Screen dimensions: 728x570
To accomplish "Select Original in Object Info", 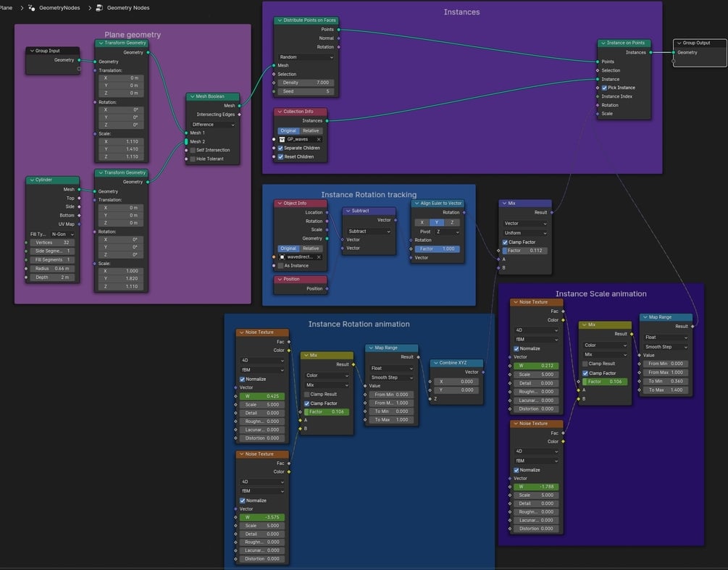I will pyautogui.click(x=288, y=248).
